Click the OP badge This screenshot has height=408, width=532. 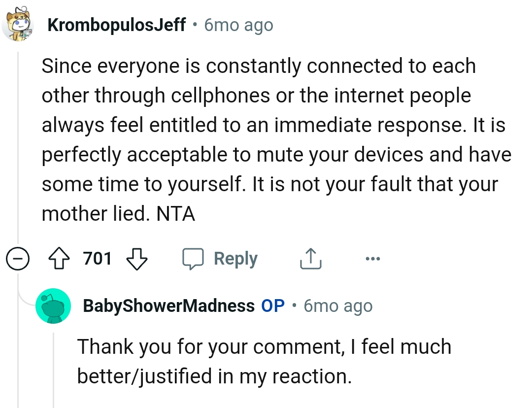coord(272,306)
